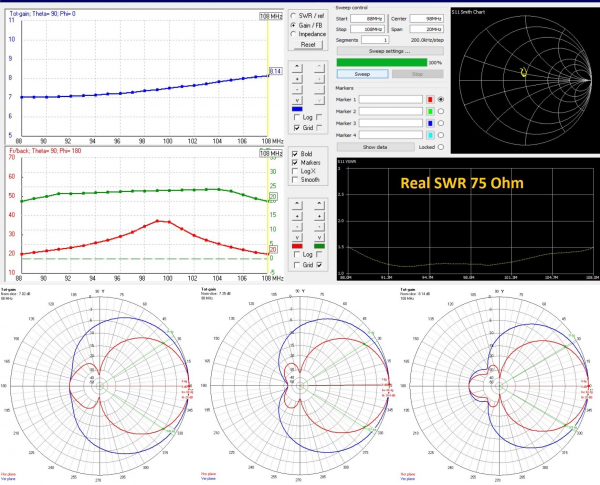Toggle the Markers checkbox

pos(295,163)
